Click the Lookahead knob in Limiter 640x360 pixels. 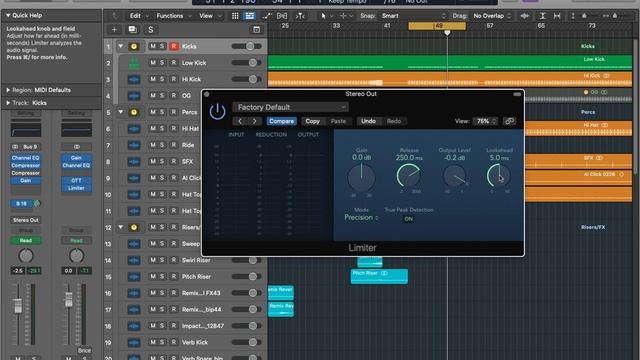click(x=498, y=176)
